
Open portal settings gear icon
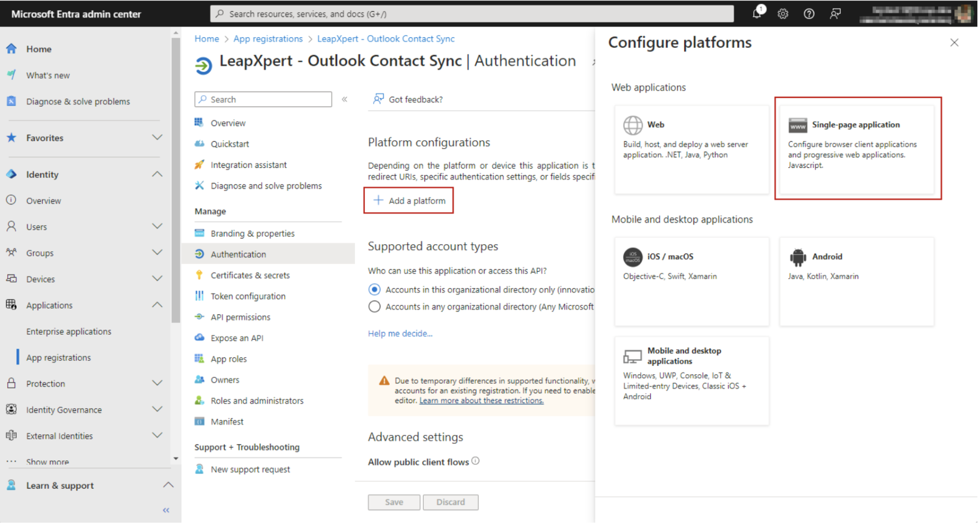[x=783, y=14]
